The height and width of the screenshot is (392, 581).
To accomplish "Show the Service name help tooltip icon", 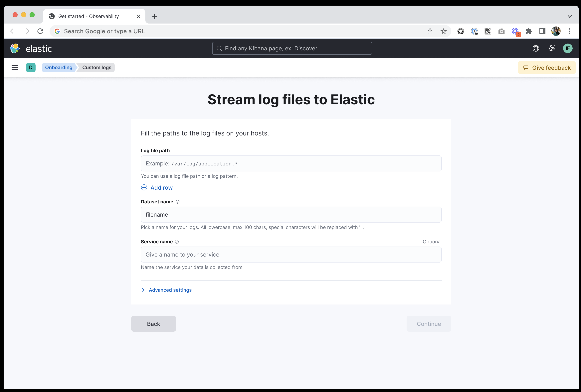I will coord(177,242).
